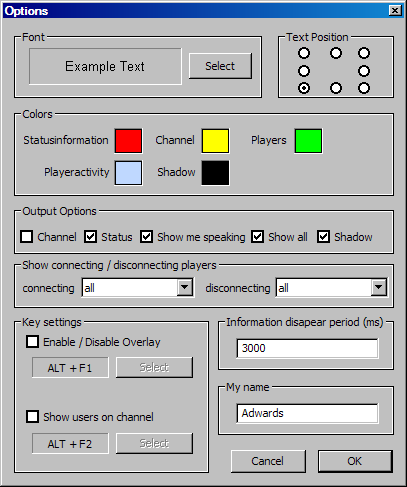The image size is (407, 487).
Task: Uncheck Show me speaking checkbox
Action: 146,237
